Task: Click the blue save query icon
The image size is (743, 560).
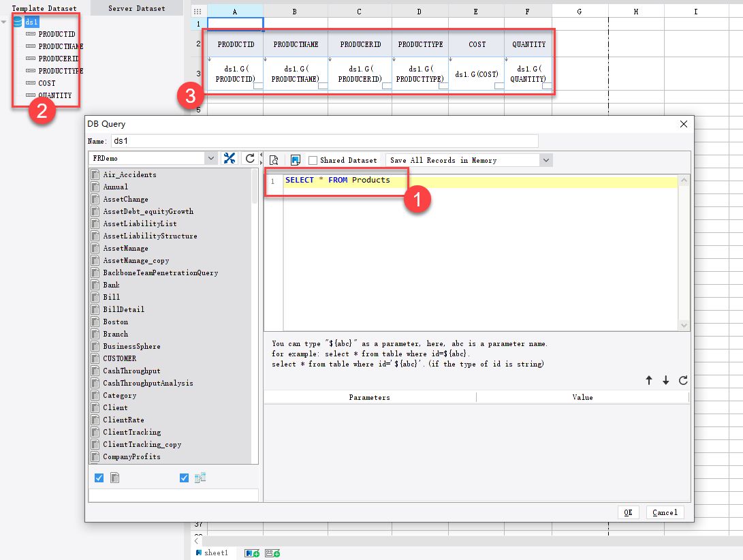Action: tap(294, 159)
